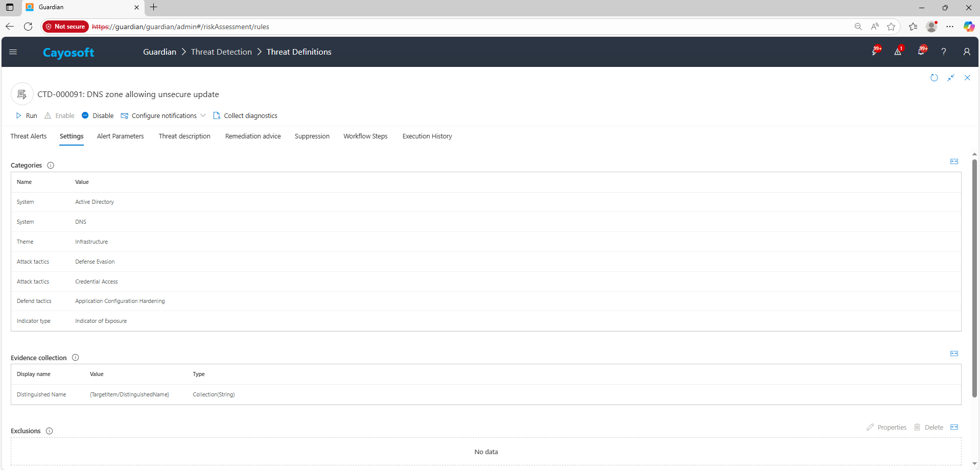980x470 pixels.
Task: Open the bell notifications icon
Action: 921,52
